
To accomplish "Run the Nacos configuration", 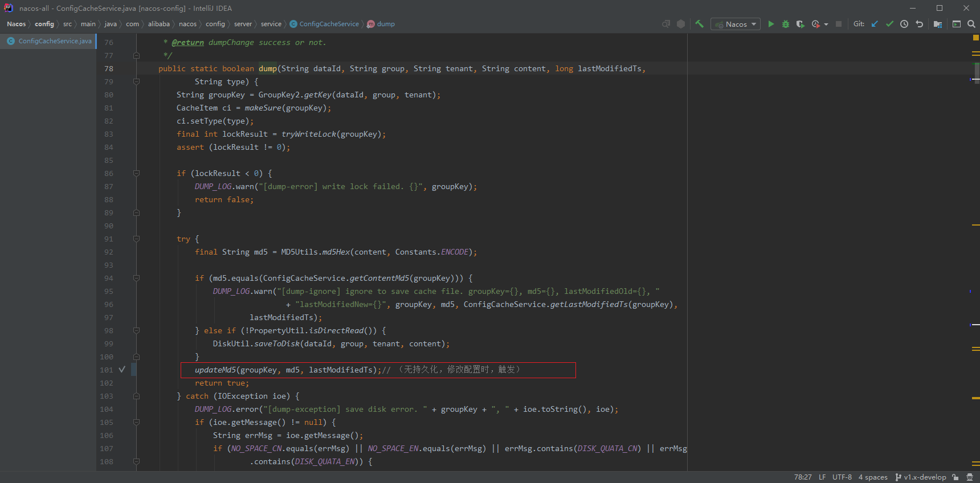I will pos(771,24).
